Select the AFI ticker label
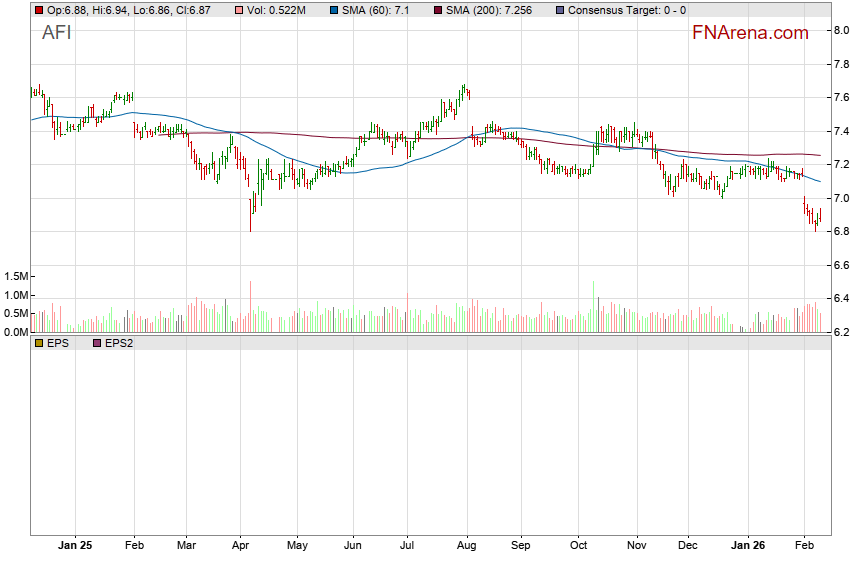The width and height of the screenshot is (859, 566). click(57, 33)
